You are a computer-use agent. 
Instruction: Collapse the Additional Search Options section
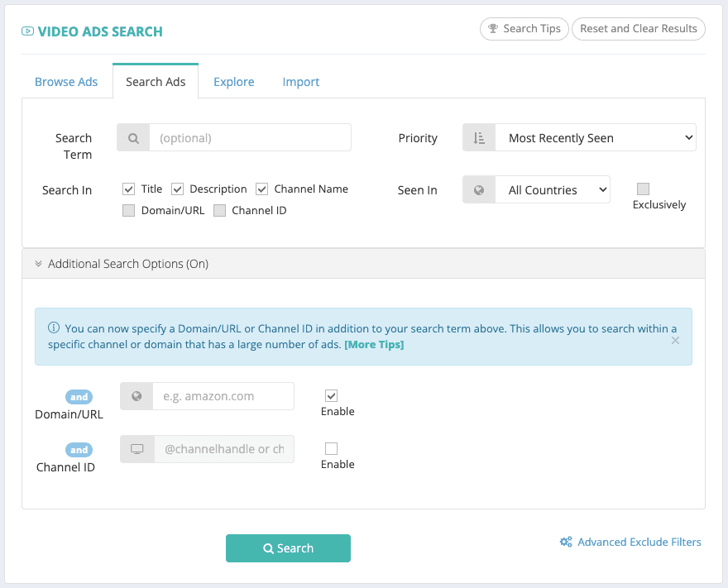tap(38, 263)
